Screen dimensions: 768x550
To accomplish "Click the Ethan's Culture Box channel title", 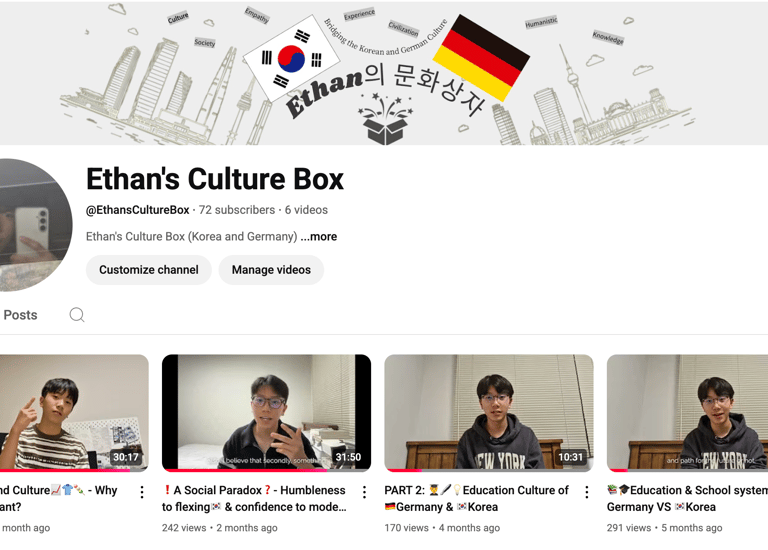I will [215, 179].
